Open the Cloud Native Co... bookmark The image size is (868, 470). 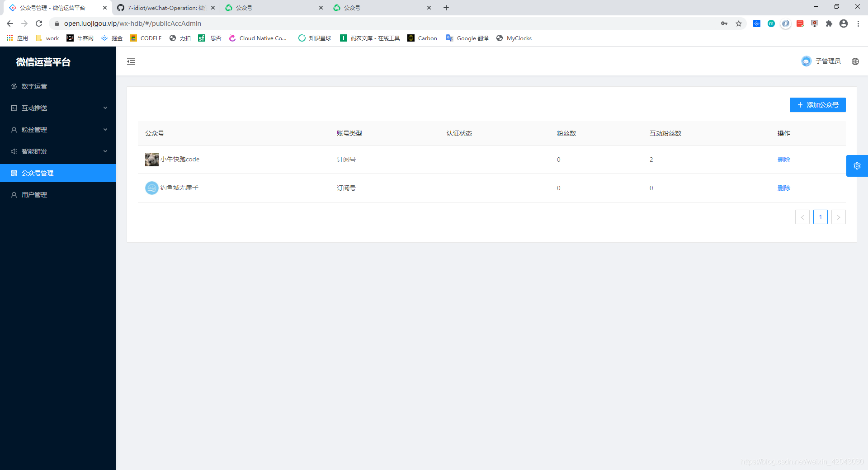click(258, 38)
